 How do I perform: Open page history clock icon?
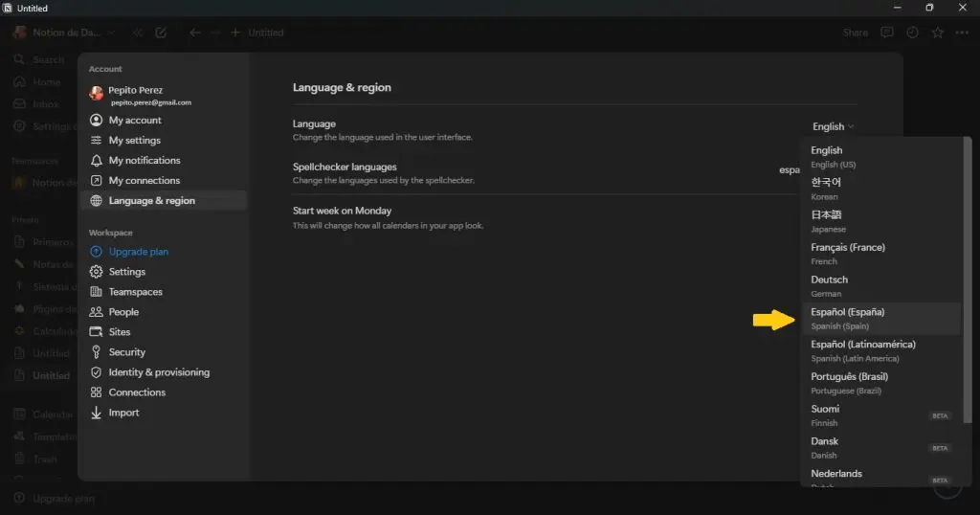click(912, 33)
